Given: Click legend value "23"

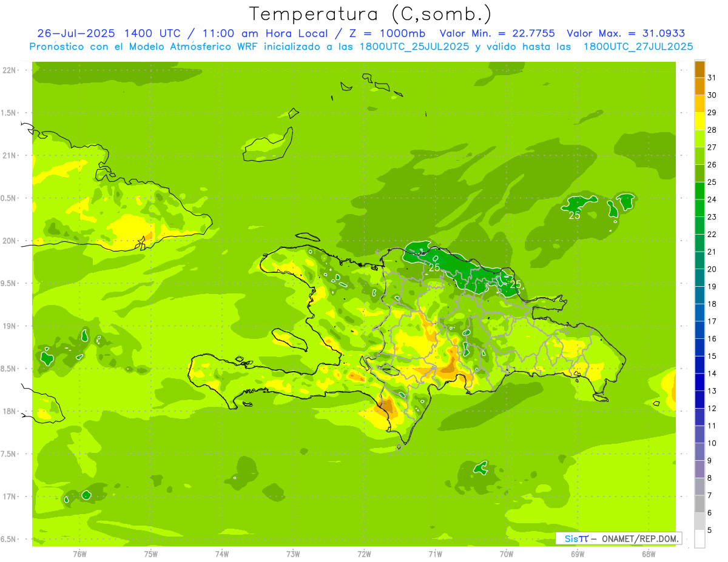Looking at the screenshot, I should tap(712, 217).
